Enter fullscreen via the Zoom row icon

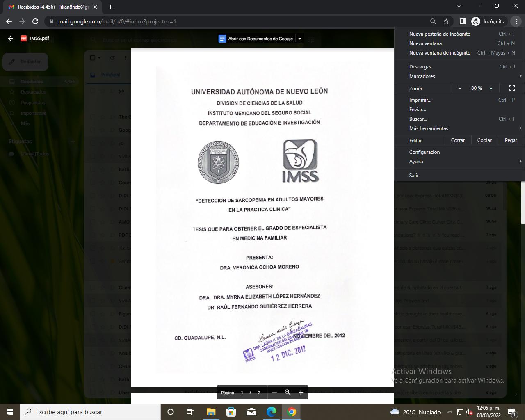[512, 88]
